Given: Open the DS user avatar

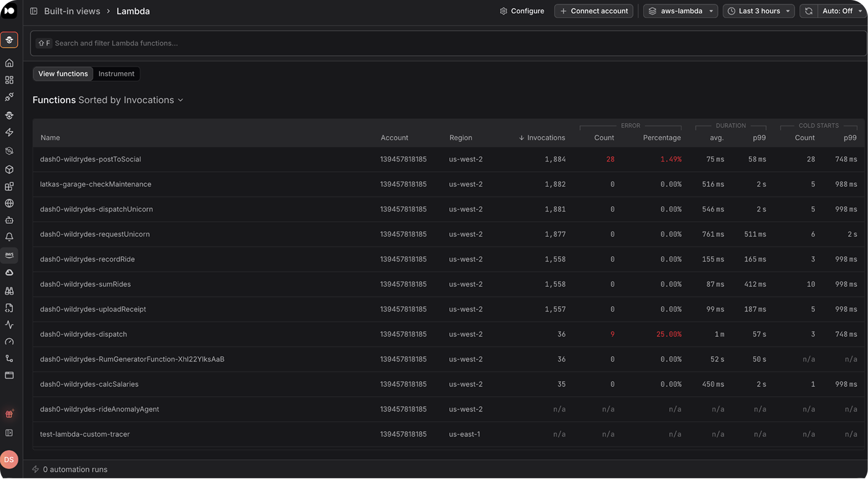Looking at the screenshot, I should tap(9, 460).
